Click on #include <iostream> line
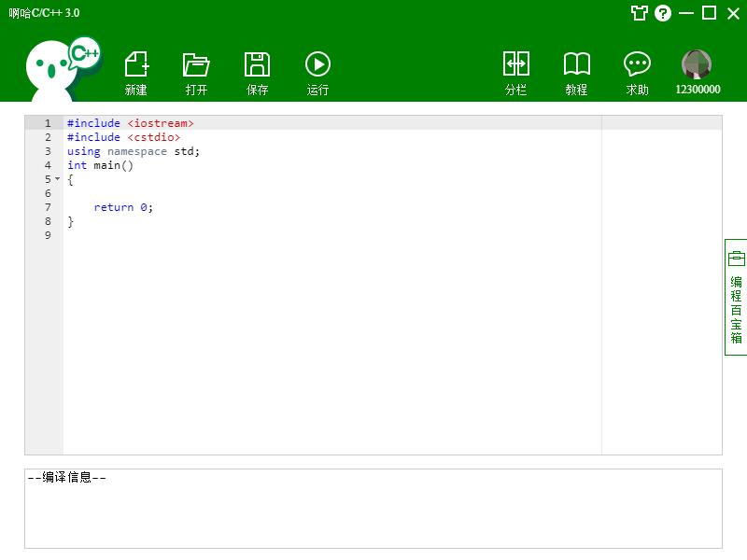Image resolution: width=747 pixels, height=560 pixels. 131,123
